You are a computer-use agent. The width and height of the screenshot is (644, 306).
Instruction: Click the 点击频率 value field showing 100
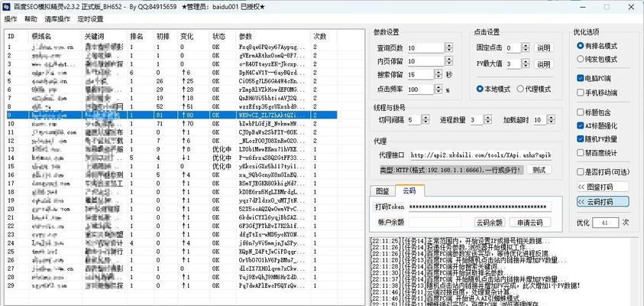422,90
